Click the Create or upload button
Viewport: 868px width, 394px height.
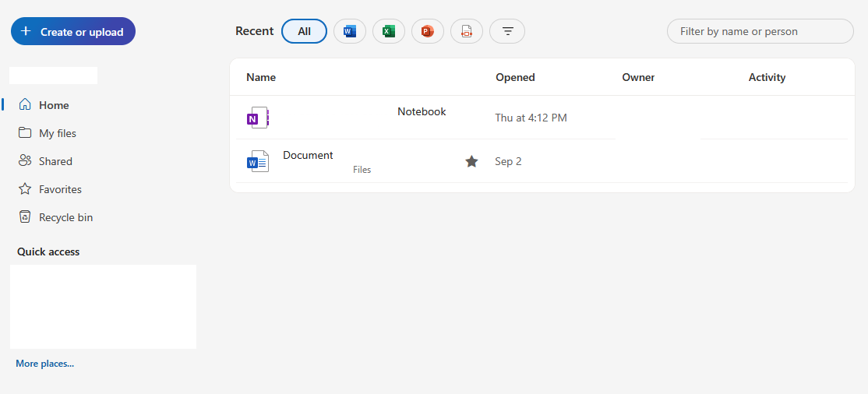[x=73, y=32]
